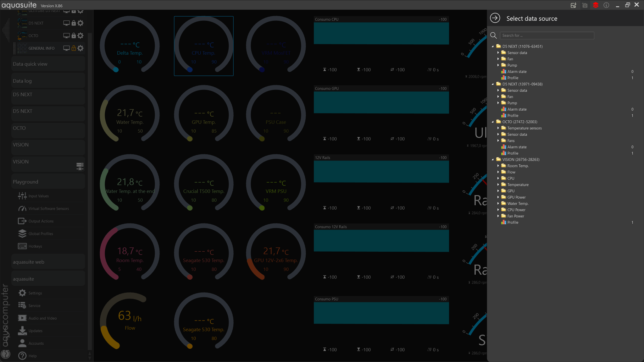The height and width of the screenshot is (362, 644).
Task: Click the Search for input field
Action: pyautogui.click(x=547, y=36)
